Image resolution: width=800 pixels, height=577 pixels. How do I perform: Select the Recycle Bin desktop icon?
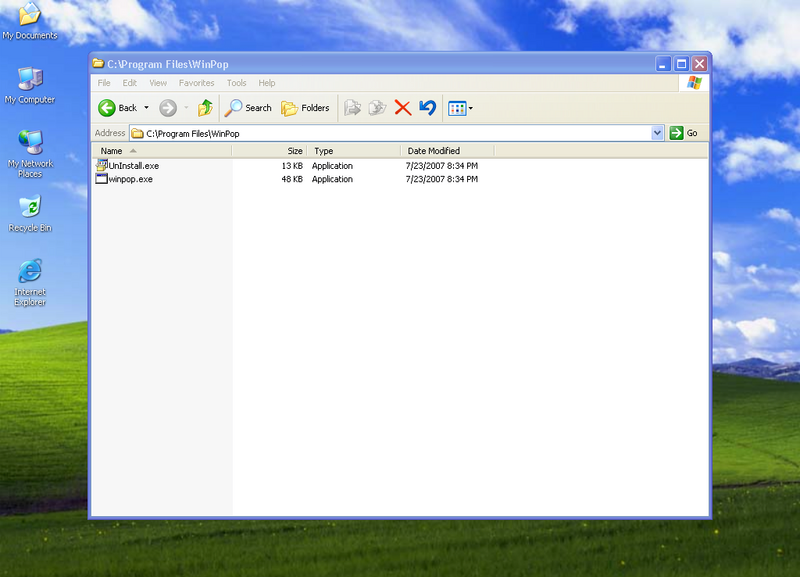(x=30, y=214)
